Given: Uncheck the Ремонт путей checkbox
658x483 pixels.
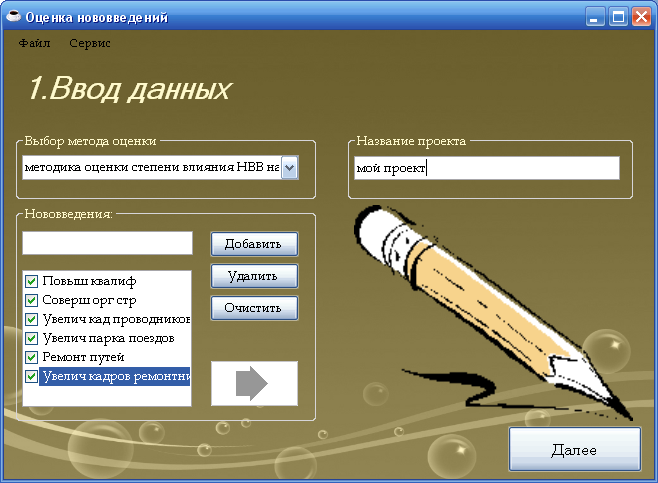Looking at the screenshot, I should [31, 357].
